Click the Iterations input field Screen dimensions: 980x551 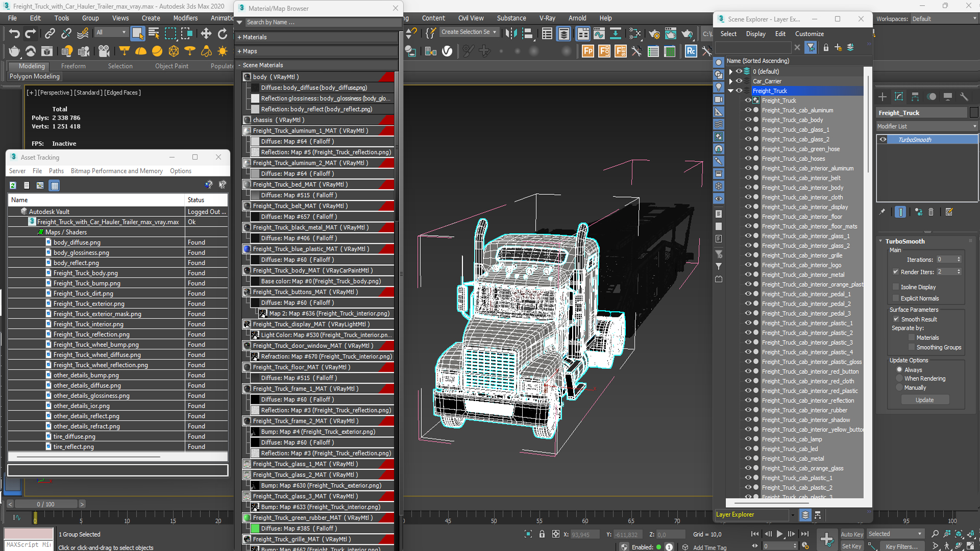point(946,259)
